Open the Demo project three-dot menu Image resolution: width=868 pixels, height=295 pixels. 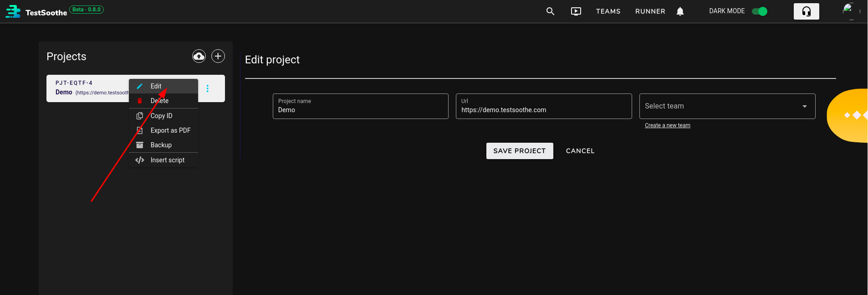click(x=208, y=88)
